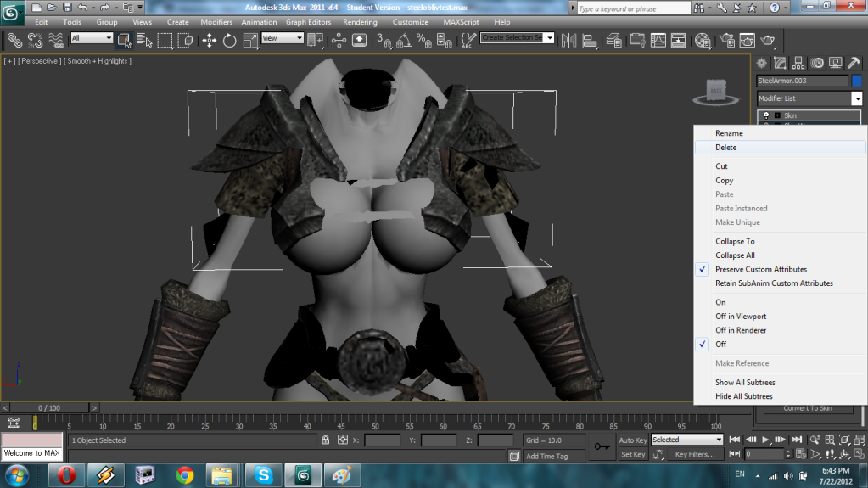Open the Modify command panel tab
Screen dimensions: 868x488
pos(780,63)
